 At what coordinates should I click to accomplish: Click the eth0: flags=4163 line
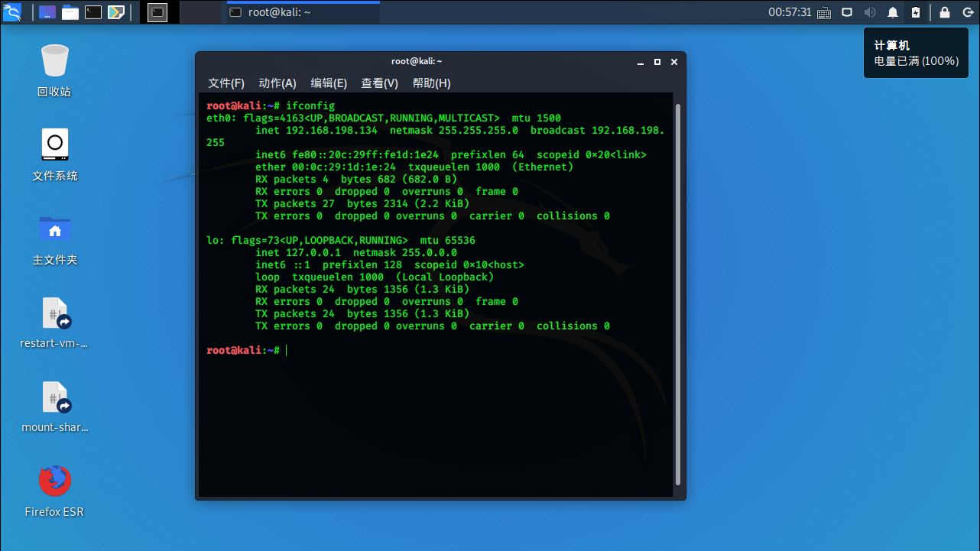click(x=384, y=118)
